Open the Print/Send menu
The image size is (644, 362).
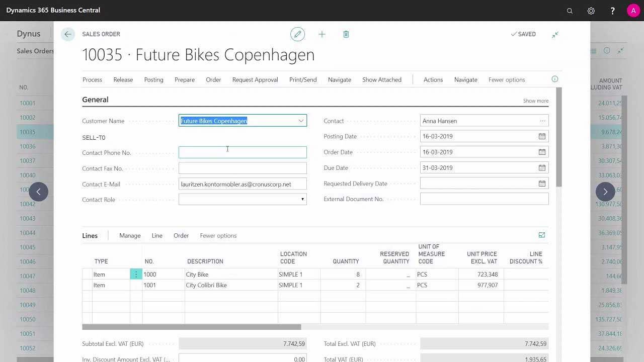[303, 79]
